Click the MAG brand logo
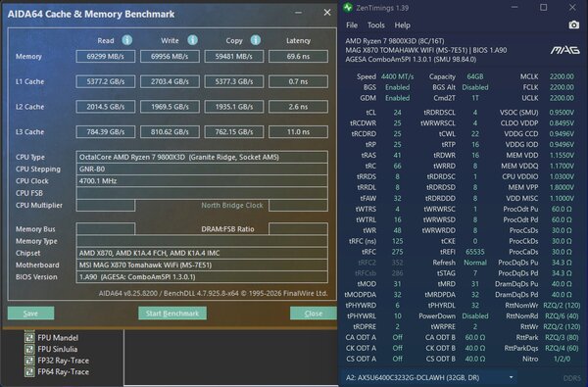588x387 pixels. click(564, 50)
